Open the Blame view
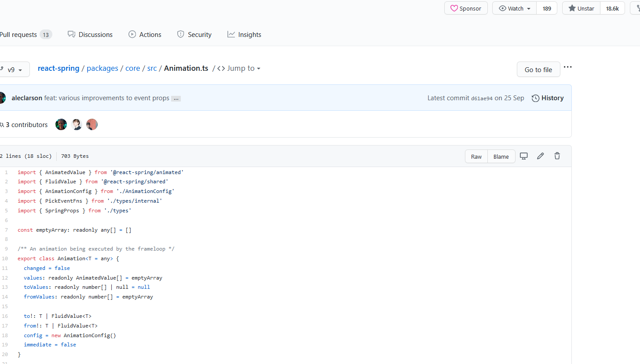640x364 pixels. (x=501, y=157)
